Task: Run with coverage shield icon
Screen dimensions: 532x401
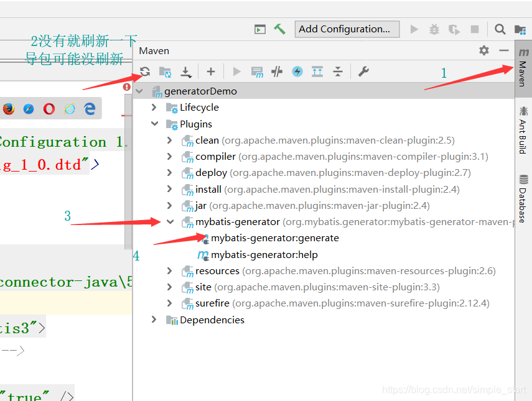Action: [x=454, y=29]
